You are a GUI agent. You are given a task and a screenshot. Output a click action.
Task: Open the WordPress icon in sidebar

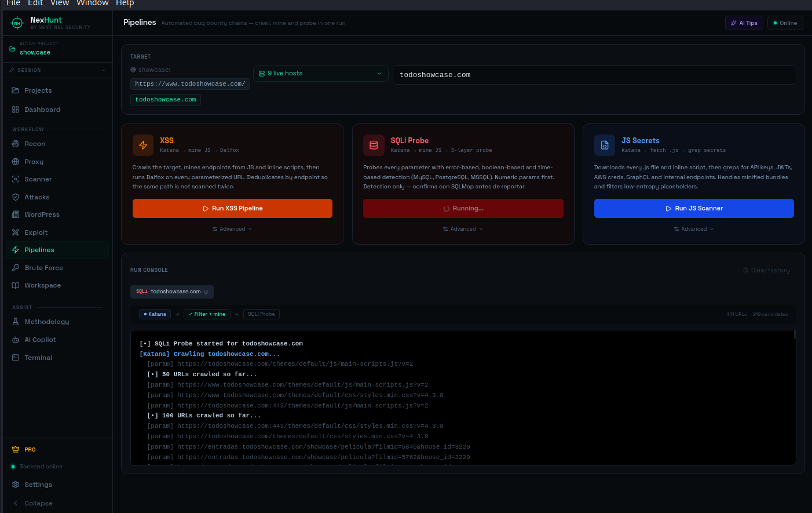click(16, 214)
